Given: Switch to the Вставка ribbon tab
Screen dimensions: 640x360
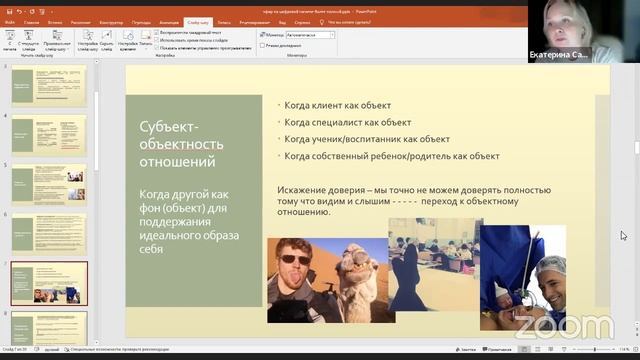Looking at the screenshot, I should (x=55, y=22).
